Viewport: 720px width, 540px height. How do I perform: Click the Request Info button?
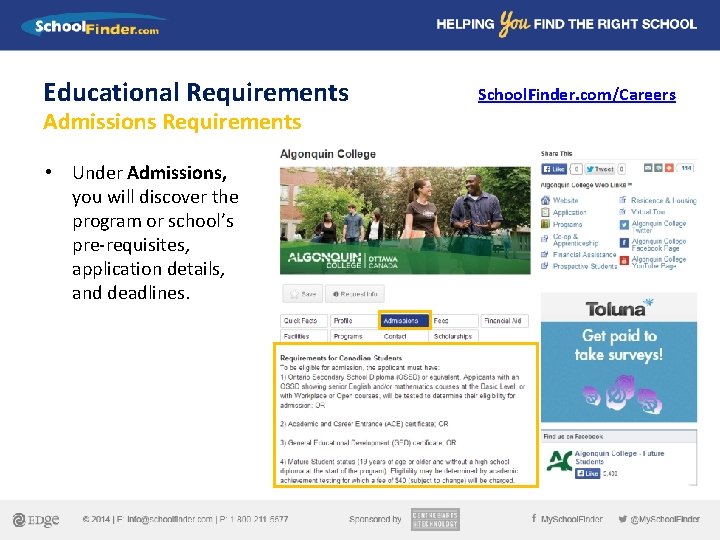point(355,294)
